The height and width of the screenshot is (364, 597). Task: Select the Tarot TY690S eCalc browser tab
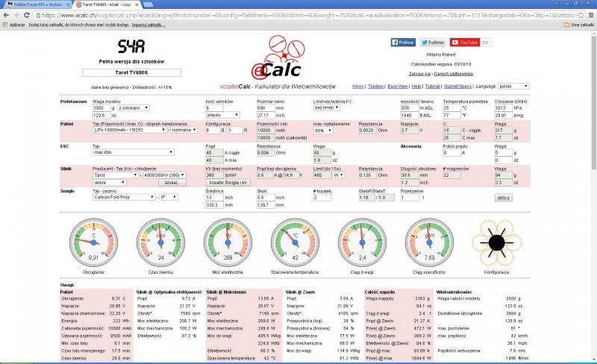108,4
